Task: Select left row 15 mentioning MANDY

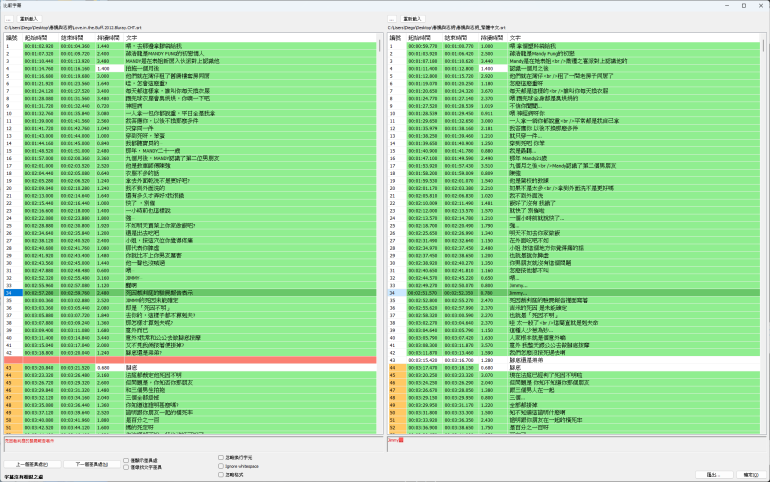Action: click(190, 151)
